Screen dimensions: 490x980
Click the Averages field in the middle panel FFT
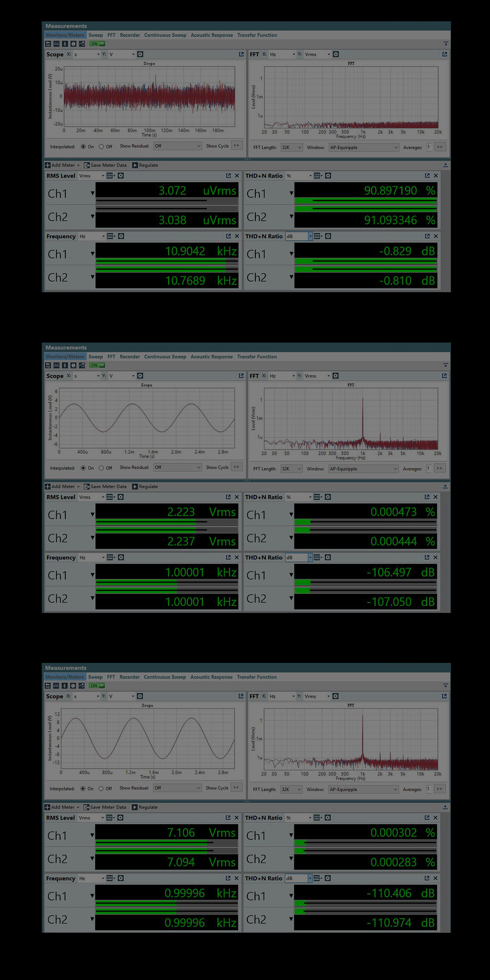click(429, 468)
